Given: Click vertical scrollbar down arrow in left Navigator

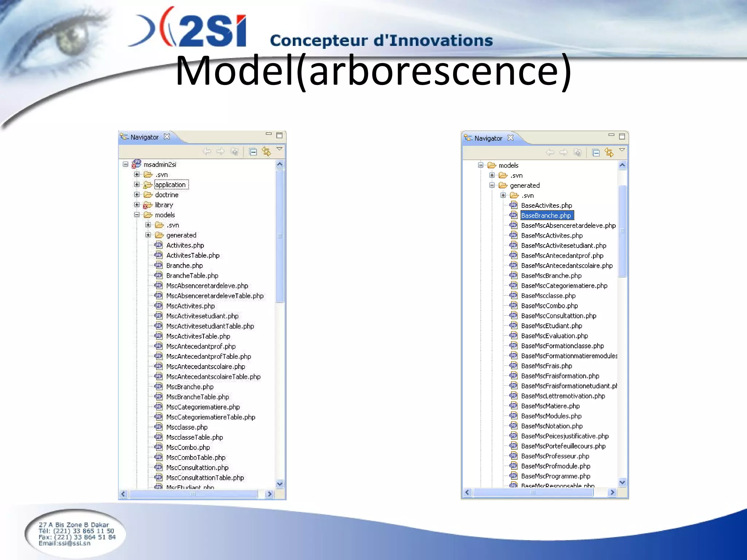Looking at the screenshot, I should tap(280, 484).
